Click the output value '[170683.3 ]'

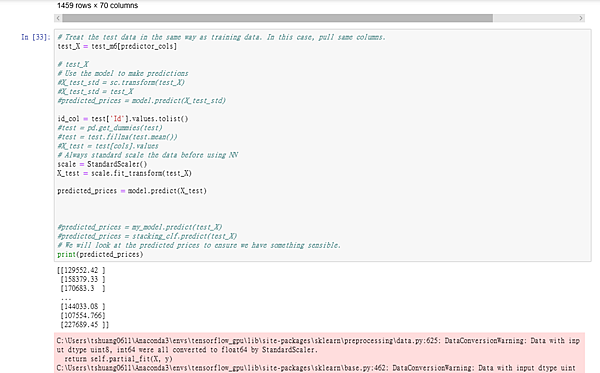click(83, 288)
